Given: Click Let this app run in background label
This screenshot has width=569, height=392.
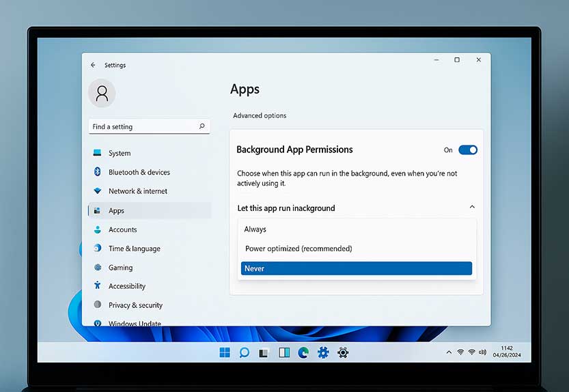Looking at the screenshot, I should pos(286,208).
